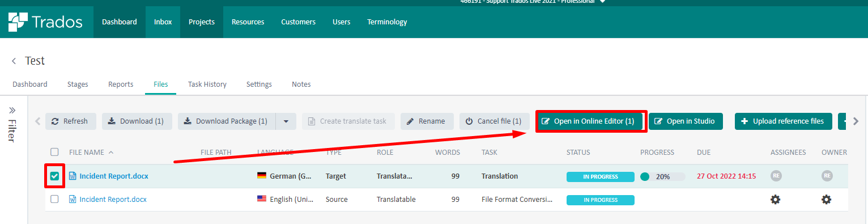Click document icon of English source file
868x224 pixels.
[x=73, y=199]
